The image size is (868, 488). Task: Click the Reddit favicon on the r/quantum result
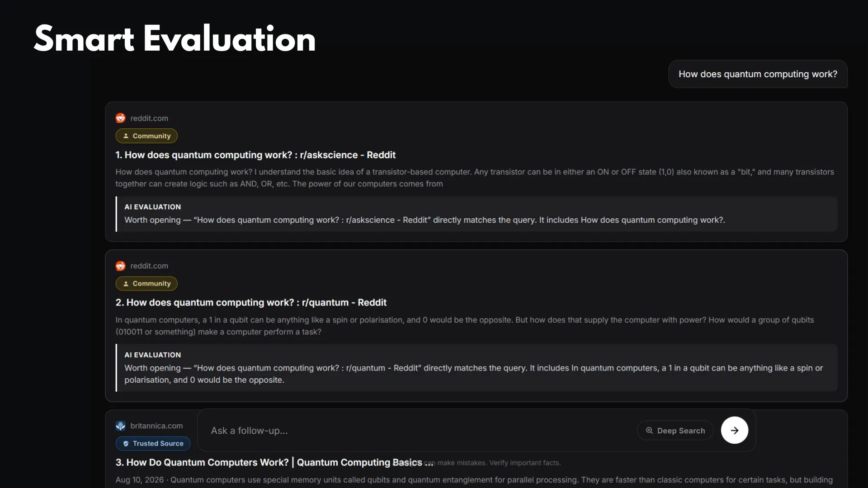coord(120,266)
